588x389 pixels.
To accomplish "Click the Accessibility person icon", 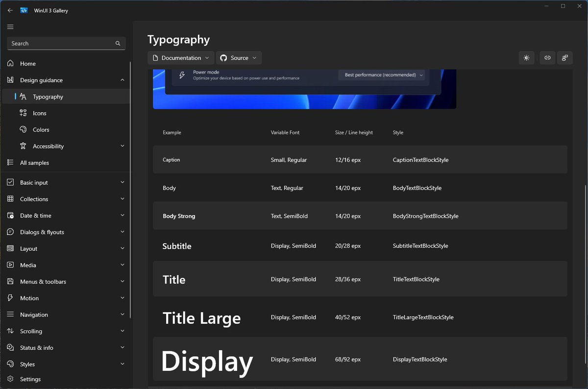I will [23, 146].
